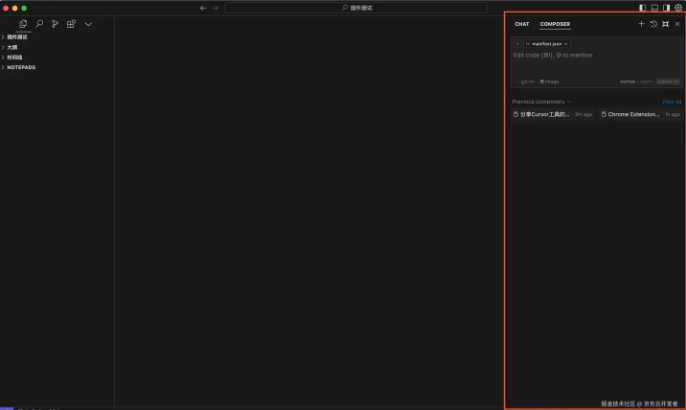Toggle the bottom panel layout

[655, 8]
